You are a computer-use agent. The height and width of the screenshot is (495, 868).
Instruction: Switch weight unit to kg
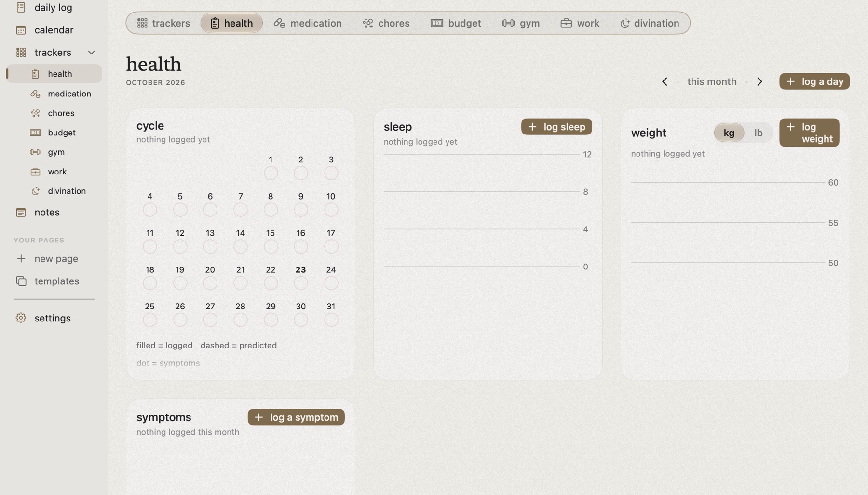tap(729, 133)
